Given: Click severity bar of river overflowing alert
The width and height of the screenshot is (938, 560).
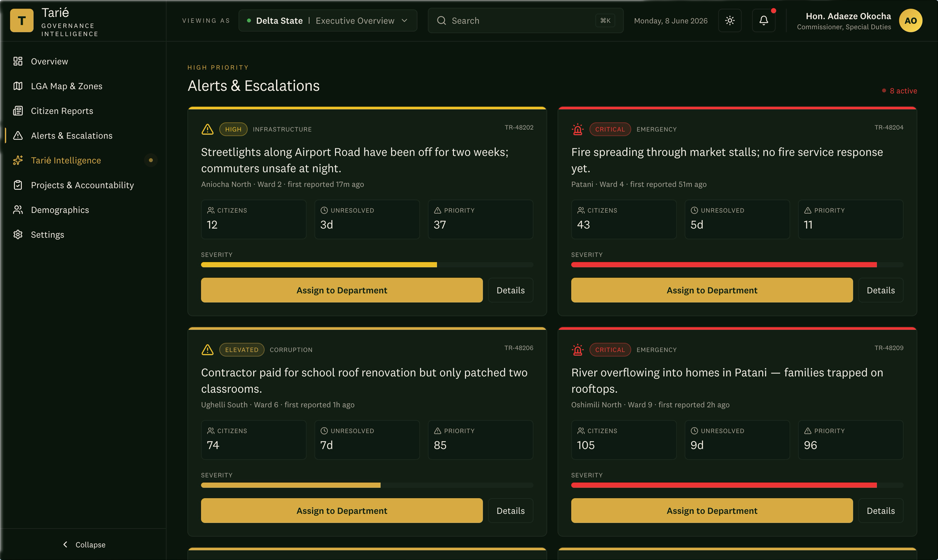Looking at the screenshot, I should 737,485.
